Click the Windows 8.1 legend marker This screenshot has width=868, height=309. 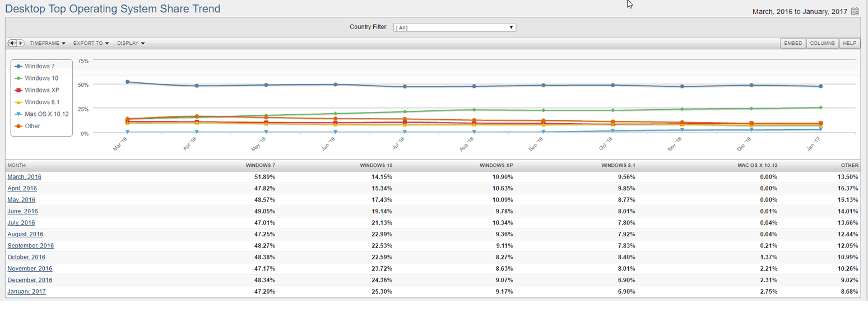(18, 102)
